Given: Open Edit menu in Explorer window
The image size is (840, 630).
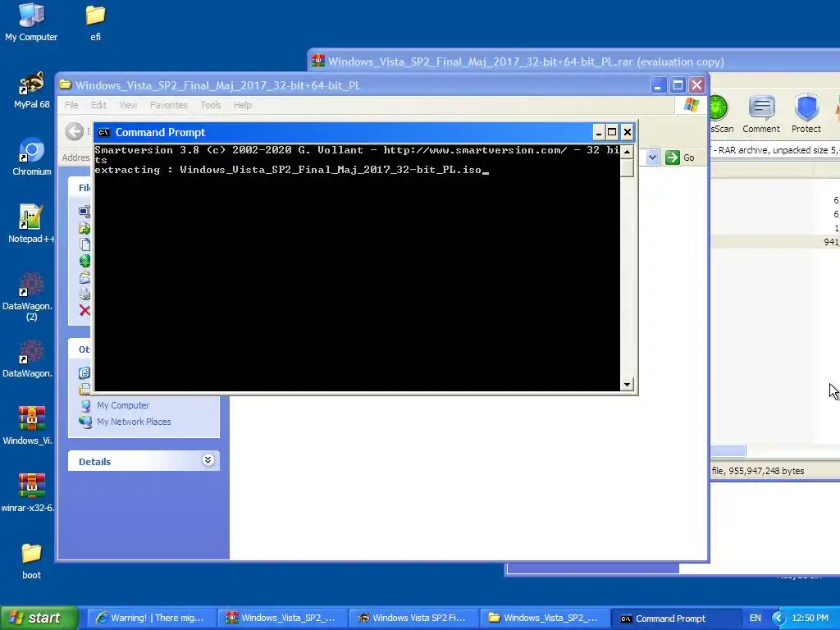Looking at the screenshot, I should click(x=98, y=105).
